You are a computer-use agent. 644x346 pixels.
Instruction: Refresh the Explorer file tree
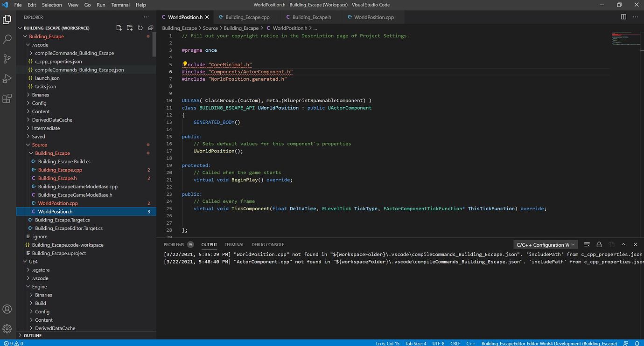point(140,28)
